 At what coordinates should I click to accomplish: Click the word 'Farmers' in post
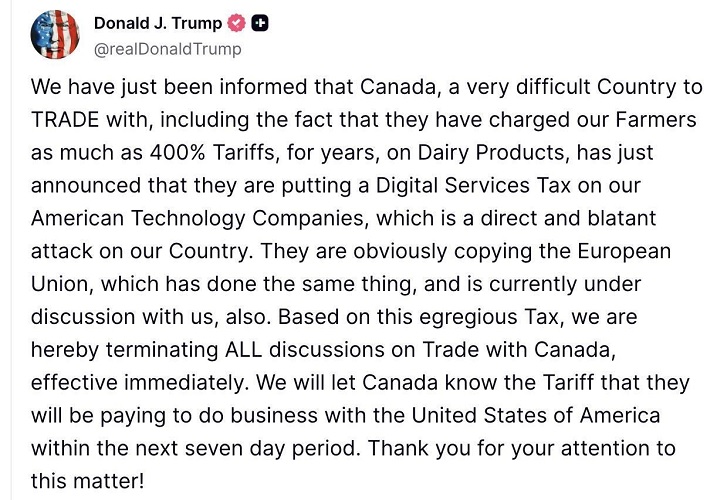coord(656,120)
